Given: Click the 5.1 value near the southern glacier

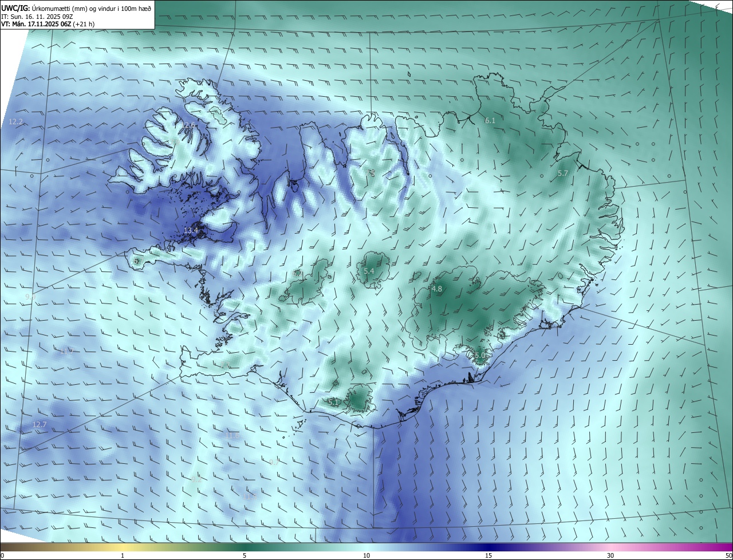Looking at the screenshot, I should coord(333,403).
